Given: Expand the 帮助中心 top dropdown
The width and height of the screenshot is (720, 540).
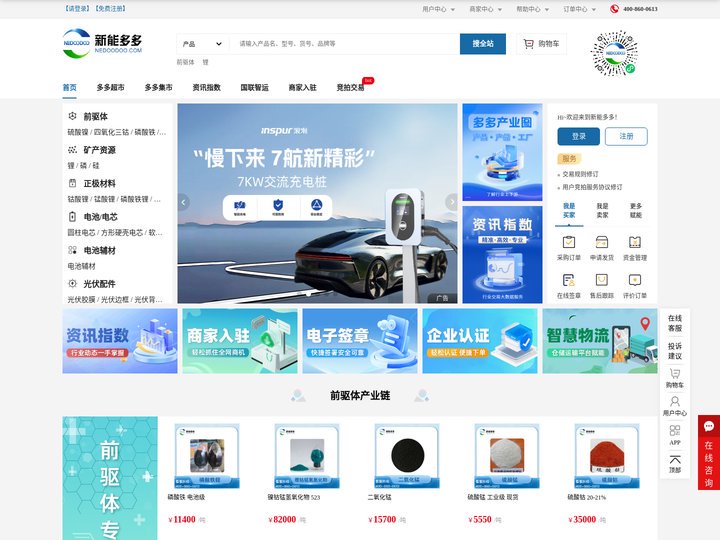Looking at the screenshot, I should (533, 9).
